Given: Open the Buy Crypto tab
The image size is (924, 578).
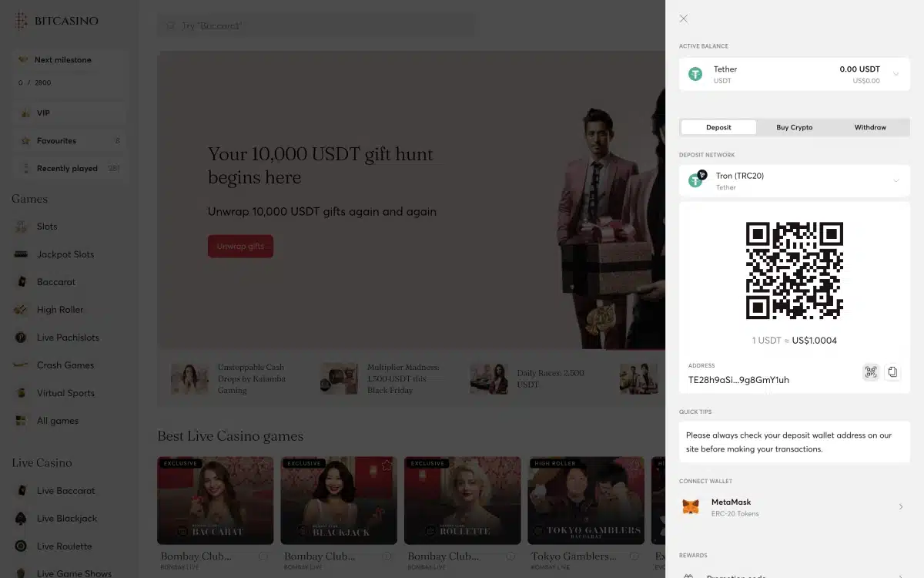Looking at the screenshot, I should pos(795,127).
